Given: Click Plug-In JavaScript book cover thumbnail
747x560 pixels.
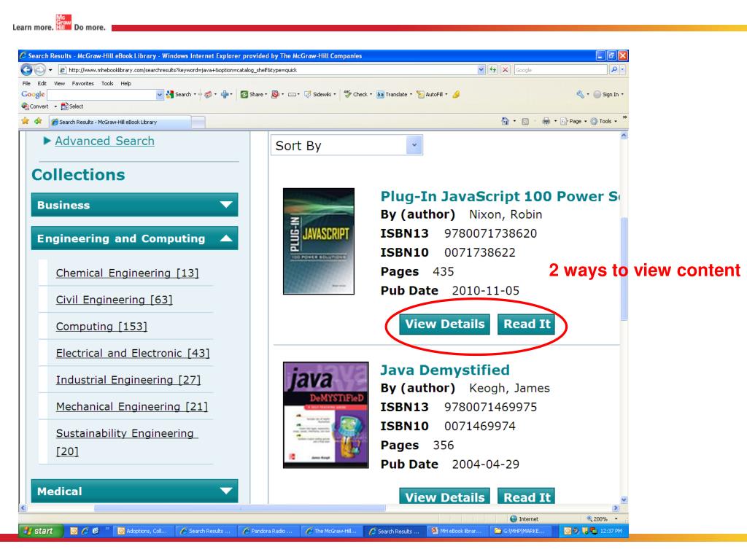Looking at the screenshot, I should coord(319,241).
